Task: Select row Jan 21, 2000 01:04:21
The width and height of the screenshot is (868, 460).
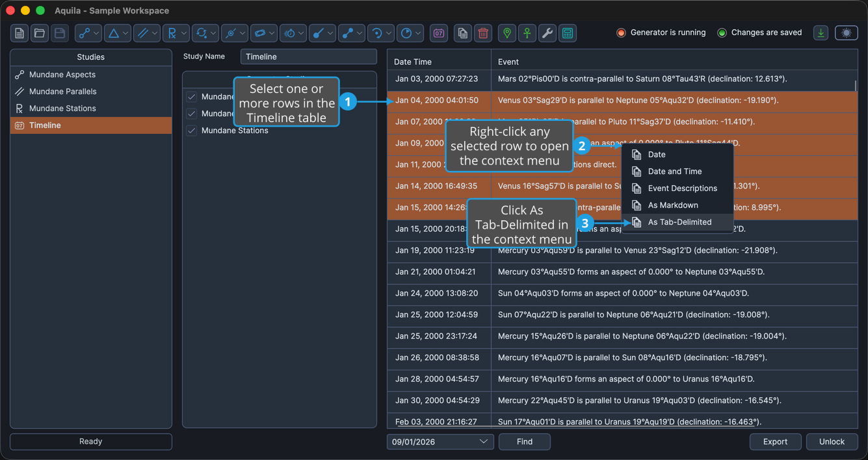Action: tap(622, 272)
